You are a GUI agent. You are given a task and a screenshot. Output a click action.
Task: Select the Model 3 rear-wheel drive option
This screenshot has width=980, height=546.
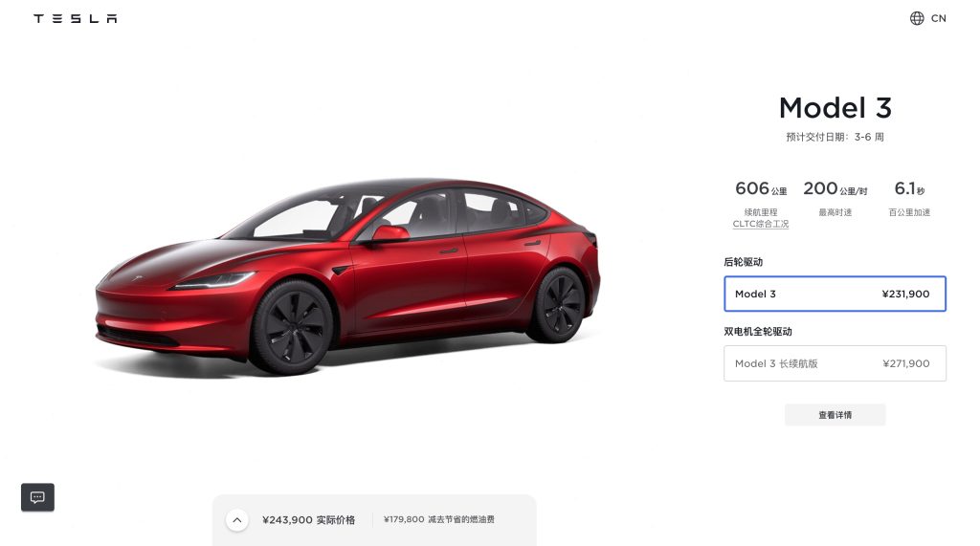coord(835,294)
